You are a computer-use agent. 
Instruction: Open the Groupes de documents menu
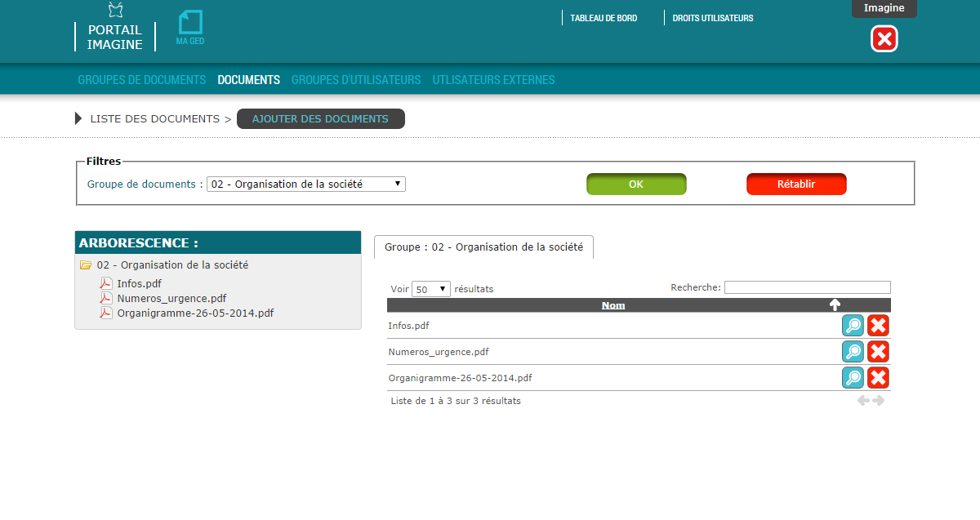[142, 80]
